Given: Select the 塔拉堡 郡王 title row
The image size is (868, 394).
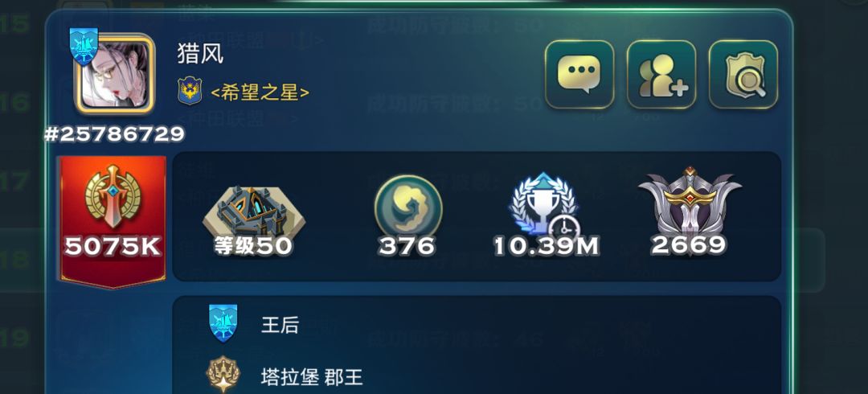Looking at the screenshot, I should [476, 376].
